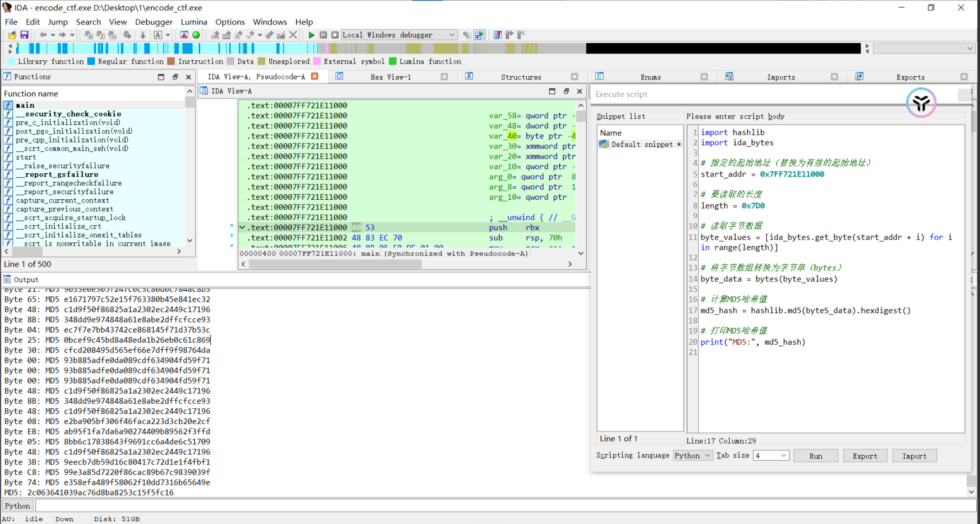Click the pause process button
The width and height of the screenshot is (980, 524).
[323, 35]
